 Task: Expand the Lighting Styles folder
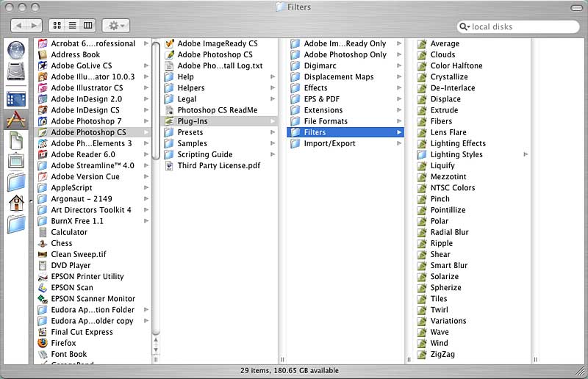(x=525, y=154)
